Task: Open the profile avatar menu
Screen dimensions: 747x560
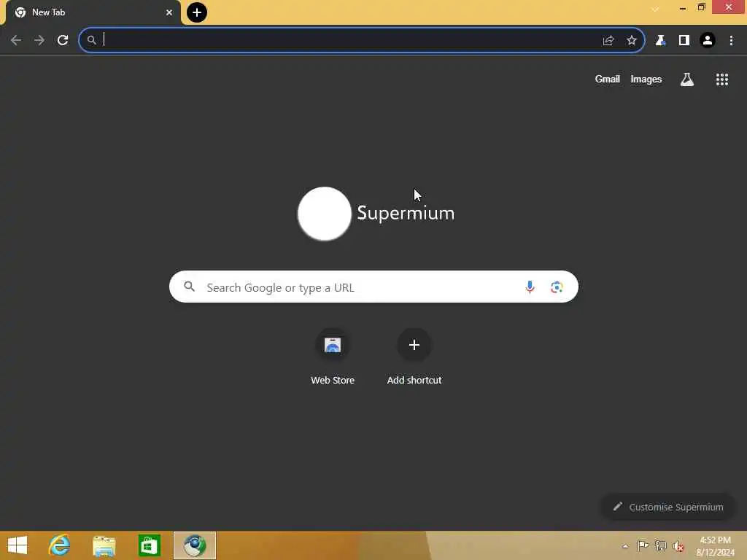Action: tap(708, 41)
